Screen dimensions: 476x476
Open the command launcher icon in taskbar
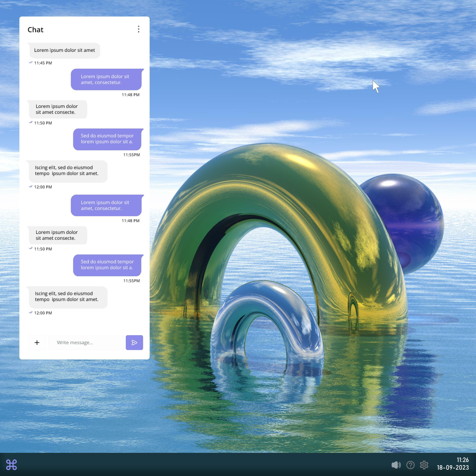[x=11, y=465]
